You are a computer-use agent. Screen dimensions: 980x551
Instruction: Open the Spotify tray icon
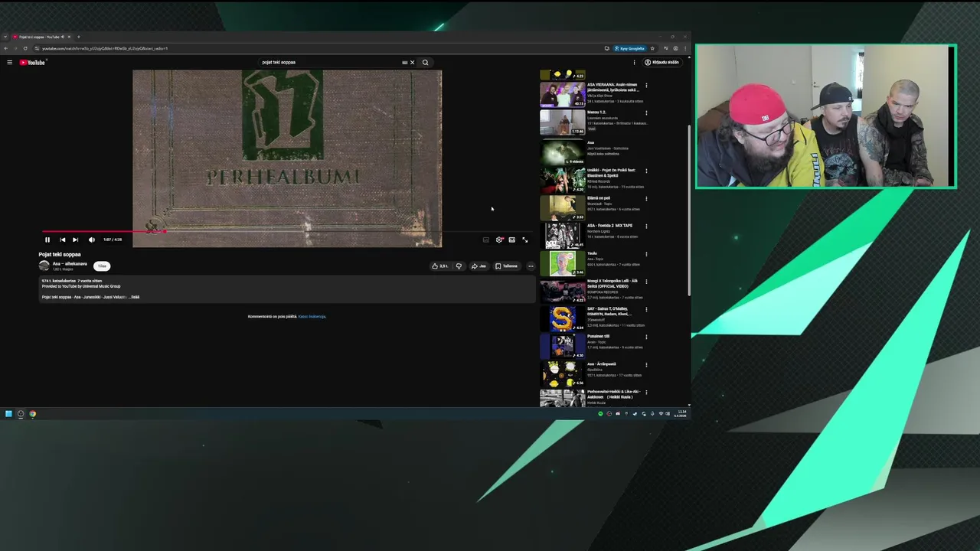600,414
